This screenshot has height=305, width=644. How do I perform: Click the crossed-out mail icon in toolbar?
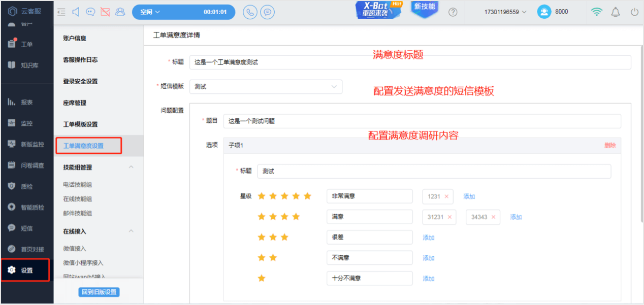(105, 12)
